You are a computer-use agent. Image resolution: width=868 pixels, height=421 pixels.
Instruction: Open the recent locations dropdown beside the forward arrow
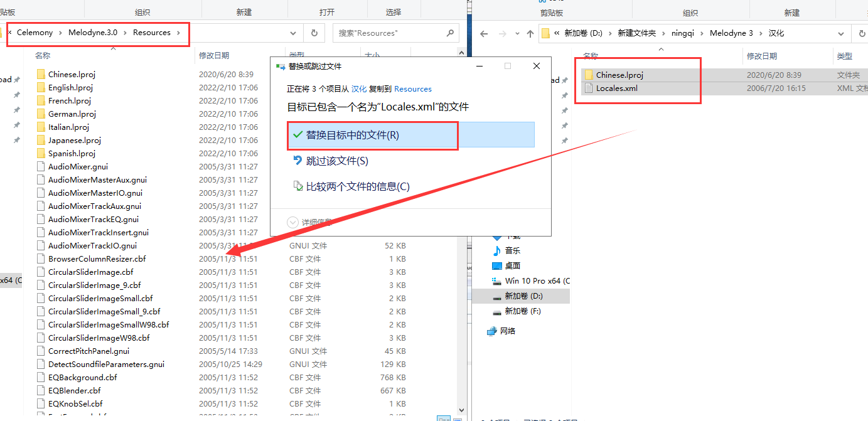[517, 33]
